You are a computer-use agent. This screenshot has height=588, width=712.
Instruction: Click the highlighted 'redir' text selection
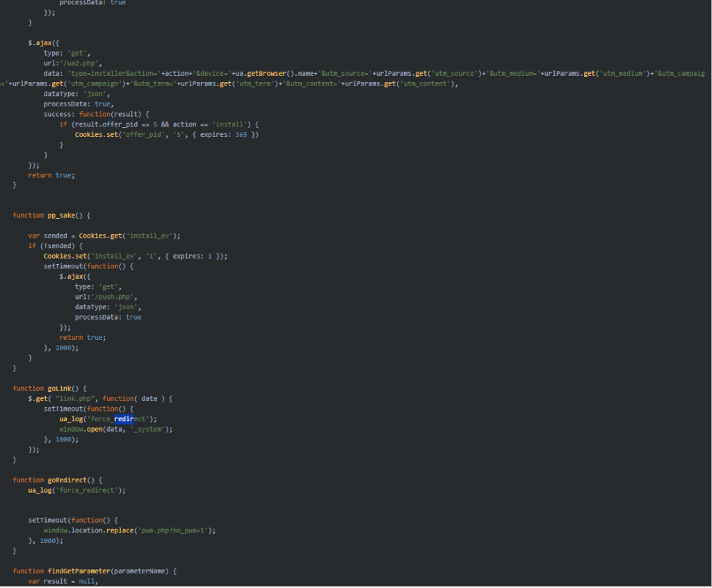tap(123, 419)
